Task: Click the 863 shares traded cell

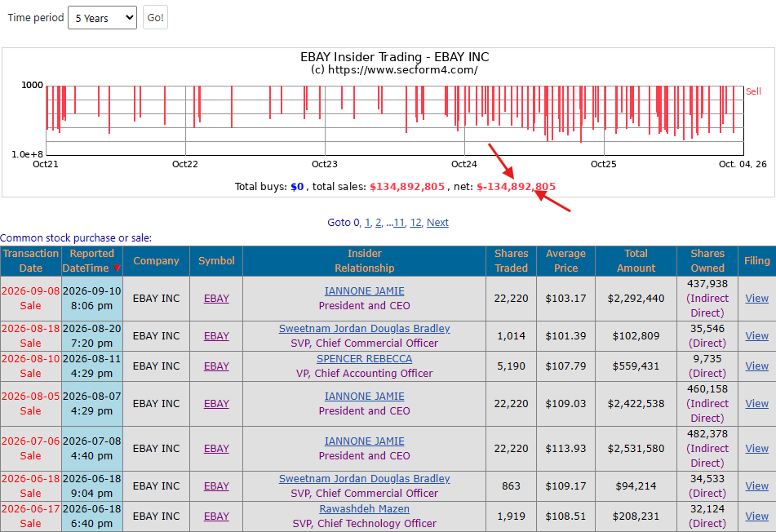Action: click(512, 486)
